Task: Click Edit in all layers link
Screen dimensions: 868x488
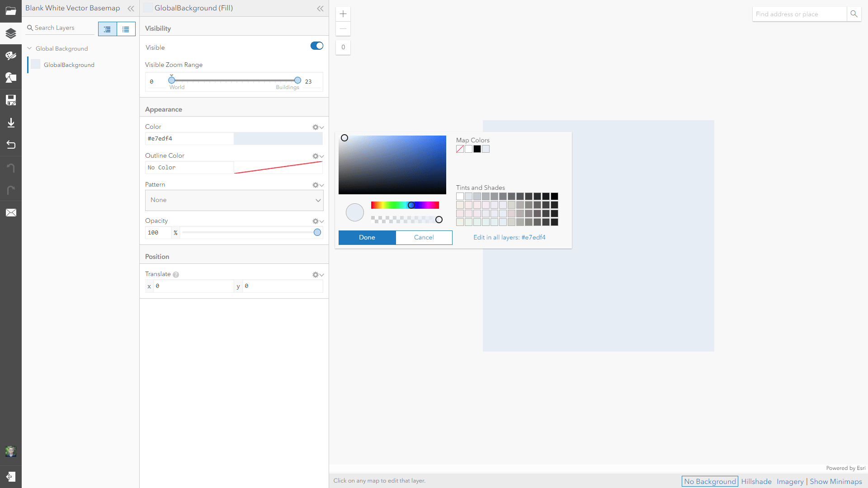Action: click(x=509, y=237)
